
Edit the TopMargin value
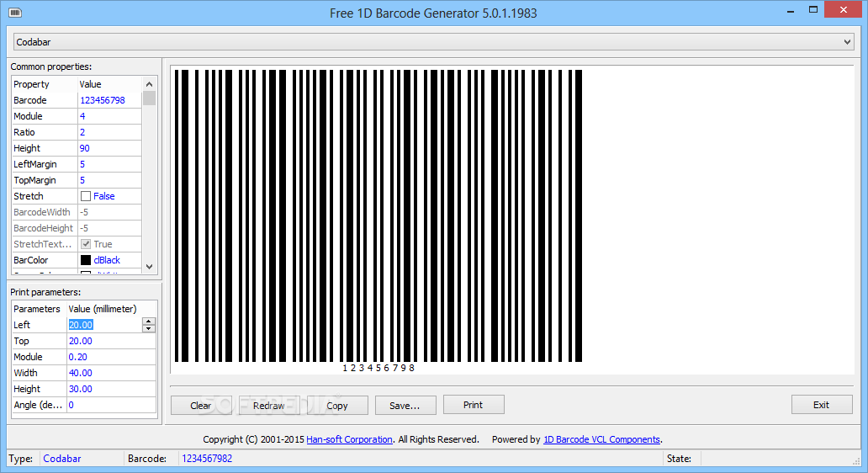(109, 181)
